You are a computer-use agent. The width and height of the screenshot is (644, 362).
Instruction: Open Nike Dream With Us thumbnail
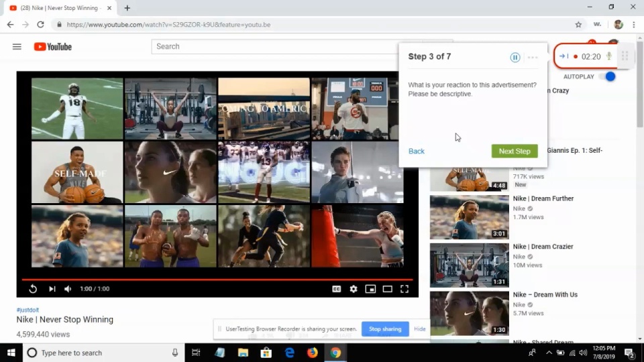pos(469,313)
